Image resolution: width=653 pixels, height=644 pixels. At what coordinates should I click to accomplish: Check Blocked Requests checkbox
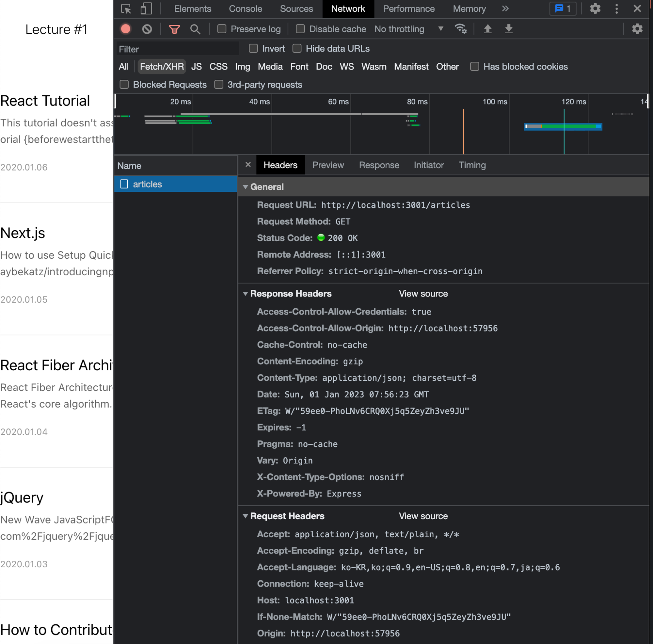click(x=124, y=85)
